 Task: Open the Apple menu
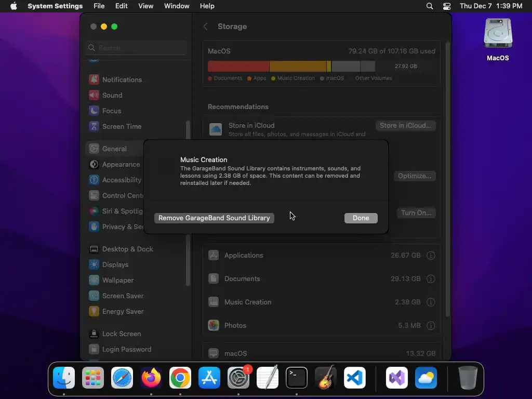(x=14, y=6)
